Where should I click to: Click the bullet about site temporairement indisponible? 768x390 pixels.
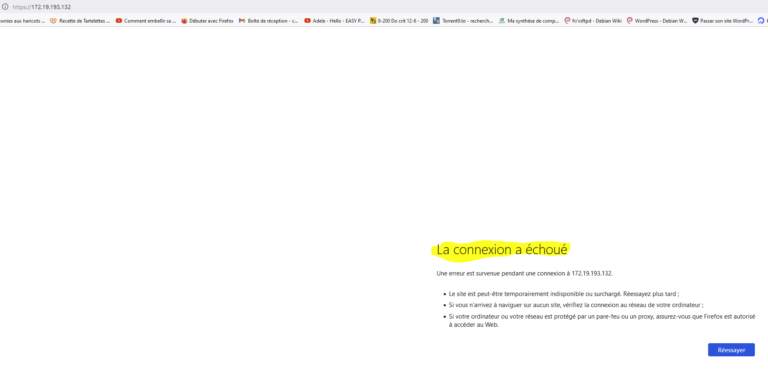(564, 294)
